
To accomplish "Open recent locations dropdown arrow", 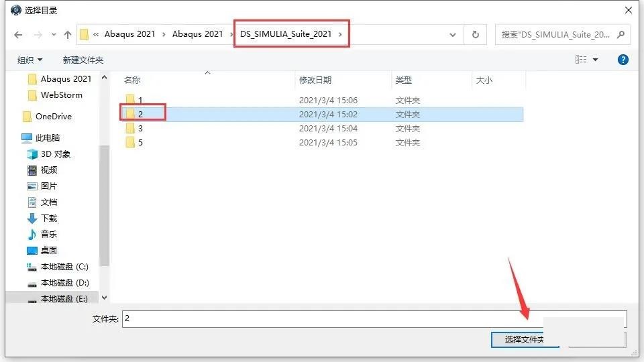I will click(x=54, y=35).
